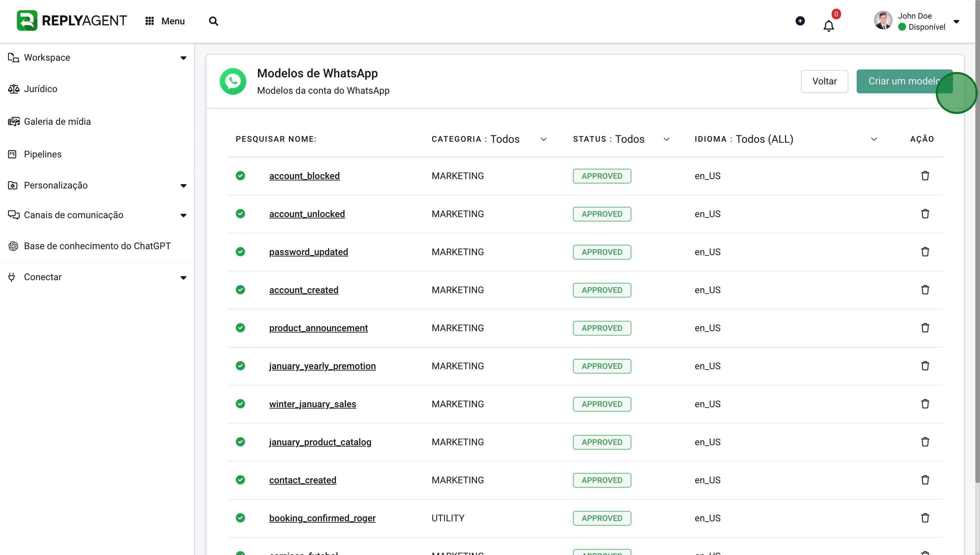The width and height of the screenshot is (980, 555).
Task: Click the Menu label in header
Action: tap(173, 21)
